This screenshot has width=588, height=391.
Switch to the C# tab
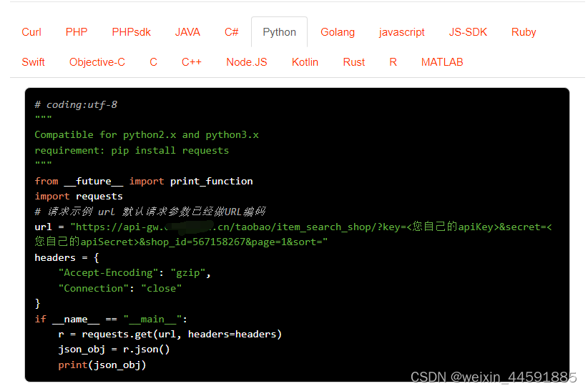tap(231, 32)
